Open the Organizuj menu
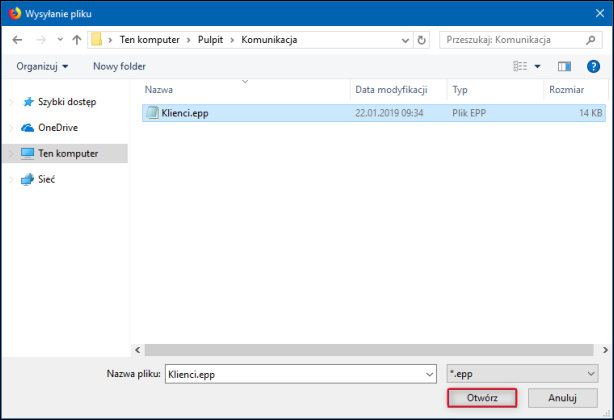This screenshot has width=614, height=420. pyautogui.click(x=42, y=66)
